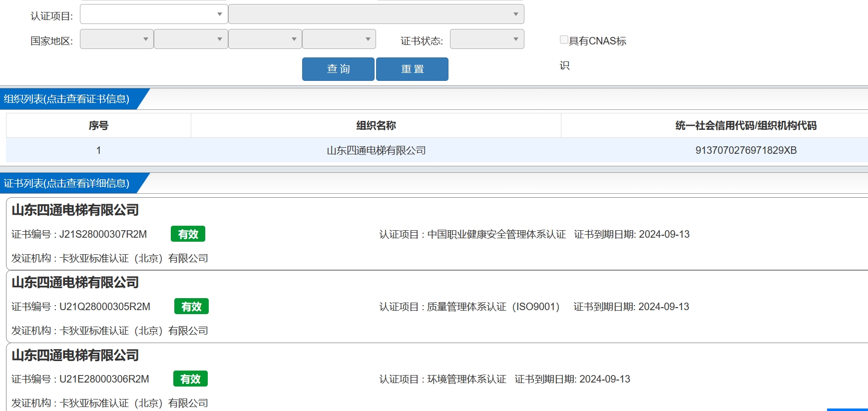Click the company title of the ISO9001 certificate card
The image size is (868, 411).
[75, 282]
